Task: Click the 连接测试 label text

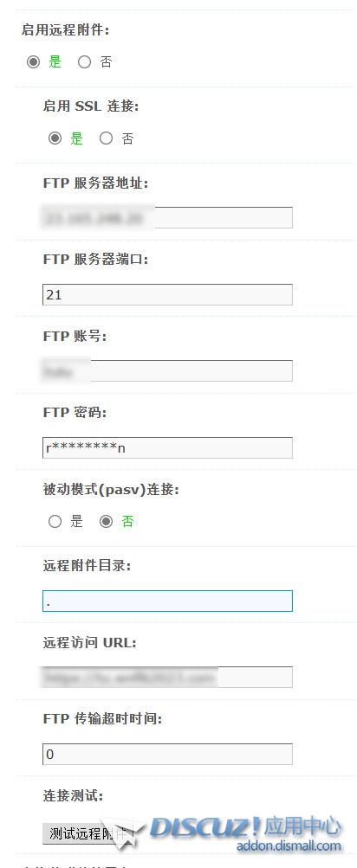Action: tap(73, 796)
